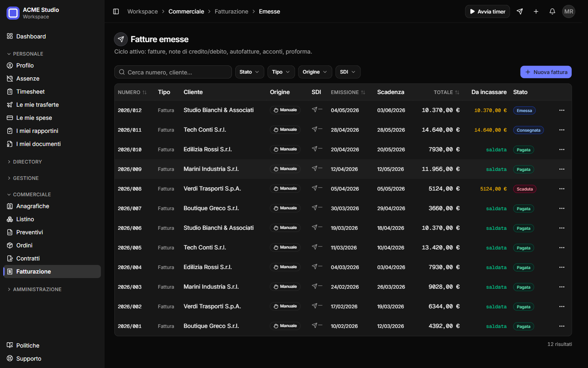Open Listino in sidebar
588x368 pixels.
(52, 219)
